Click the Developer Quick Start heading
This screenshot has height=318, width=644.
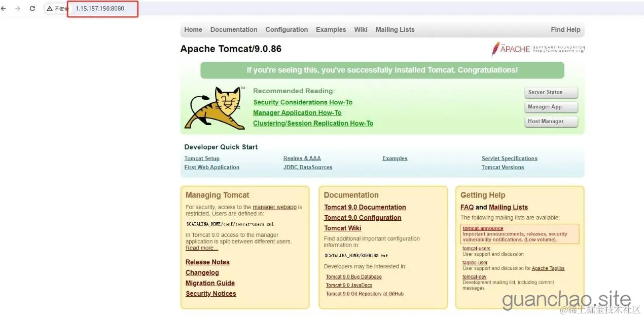point(221,147)
